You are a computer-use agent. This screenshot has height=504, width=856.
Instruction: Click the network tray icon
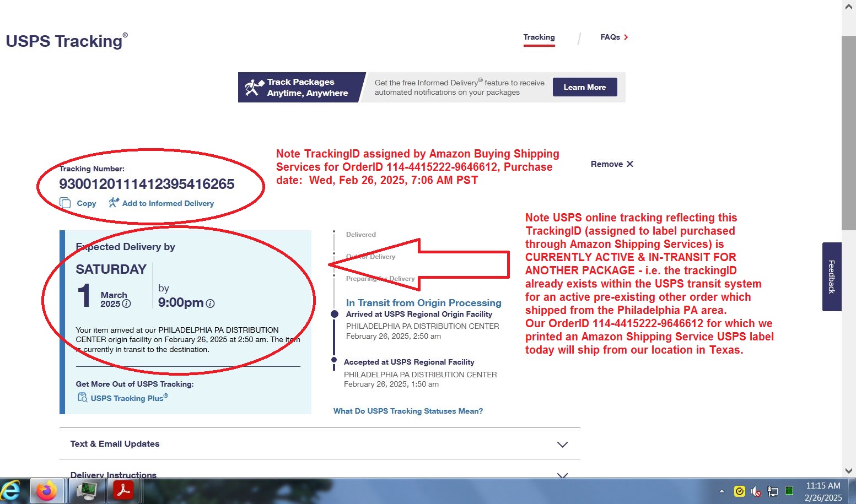(773, 491)
